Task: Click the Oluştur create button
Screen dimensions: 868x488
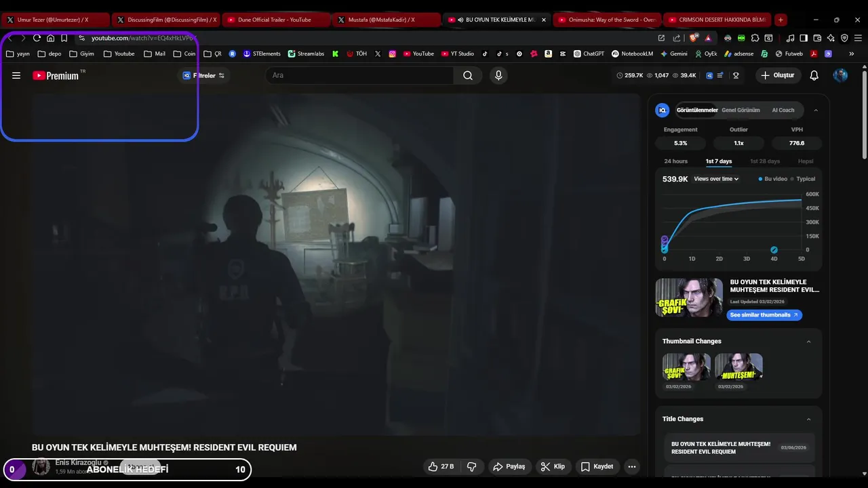Action: tap(778, 75)
